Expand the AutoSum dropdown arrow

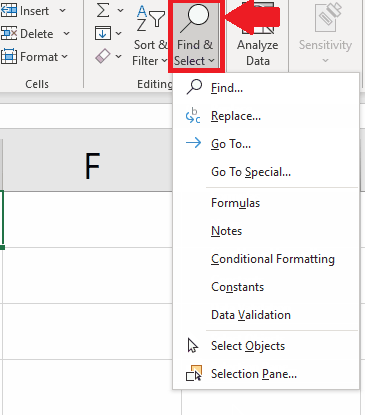[120, 11]
